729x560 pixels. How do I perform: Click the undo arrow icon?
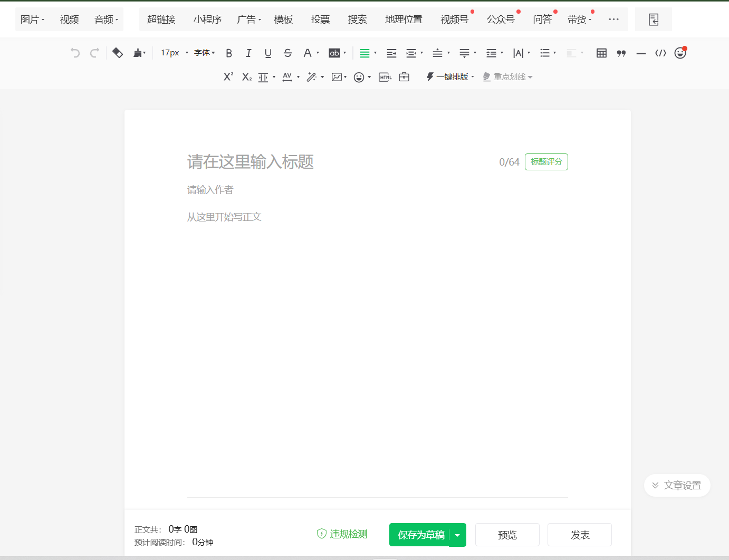[75, 53]
